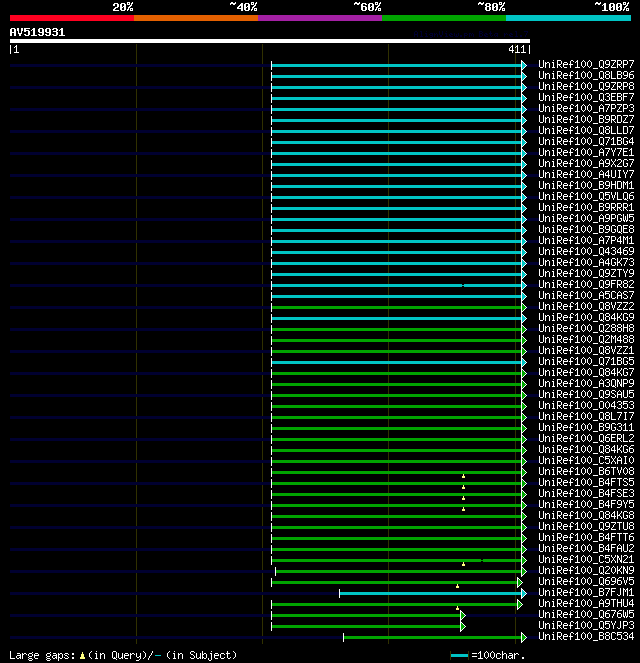The height and width of the screenshot is (663, 640).
Task: Click the arrowhead ending the UniRef100_Q696V5 bar
Action: coord(520,583)
